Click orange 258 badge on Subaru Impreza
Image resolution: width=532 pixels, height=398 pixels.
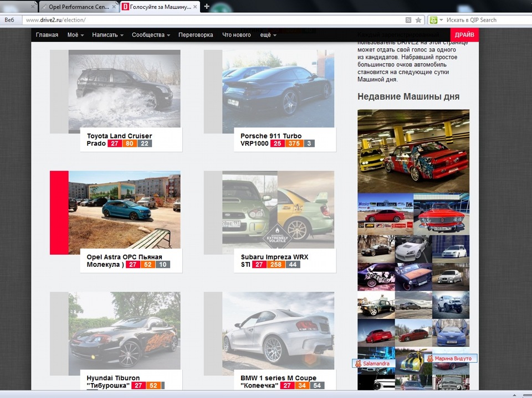tap(276, 265)
